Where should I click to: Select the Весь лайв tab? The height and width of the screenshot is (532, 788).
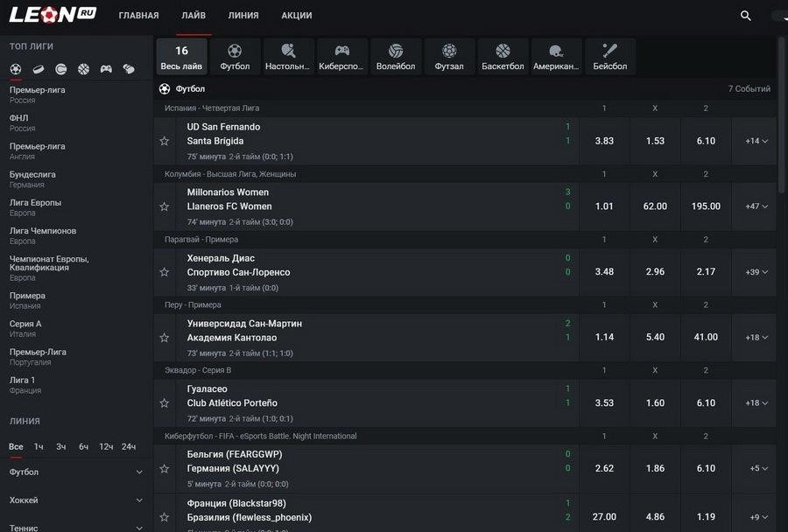click(181, 56)
